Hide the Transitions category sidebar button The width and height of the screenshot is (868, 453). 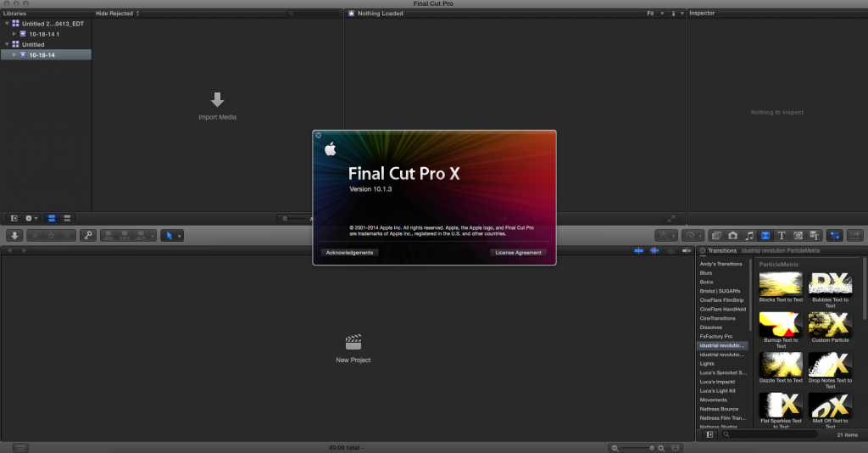pos(709,434)
